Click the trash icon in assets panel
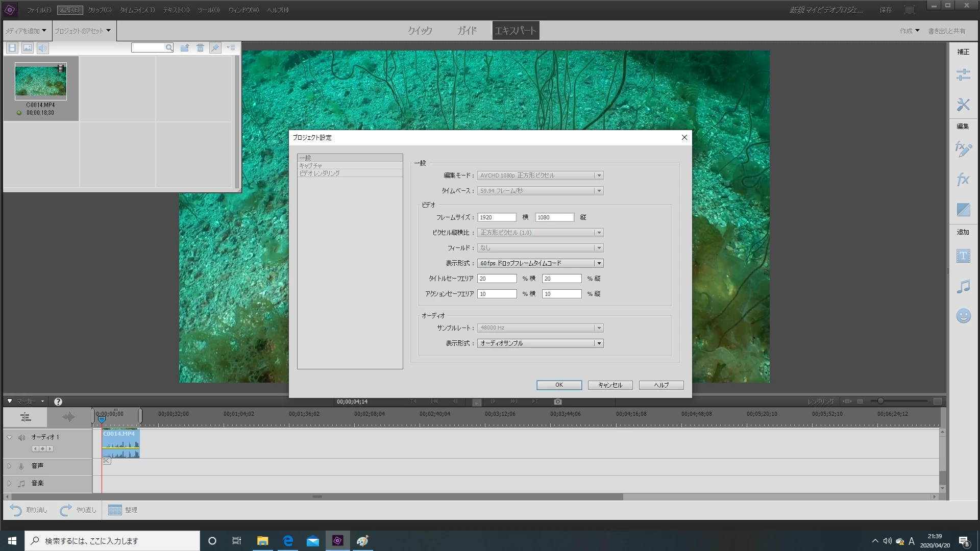980x551 pixels. (200, 48)
